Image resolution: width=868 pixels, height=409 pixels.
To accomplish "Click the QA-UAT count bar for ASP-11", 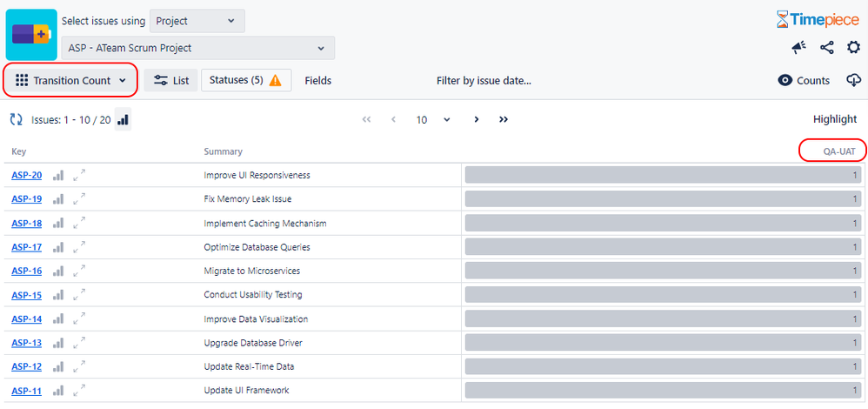I will [664, 391].
